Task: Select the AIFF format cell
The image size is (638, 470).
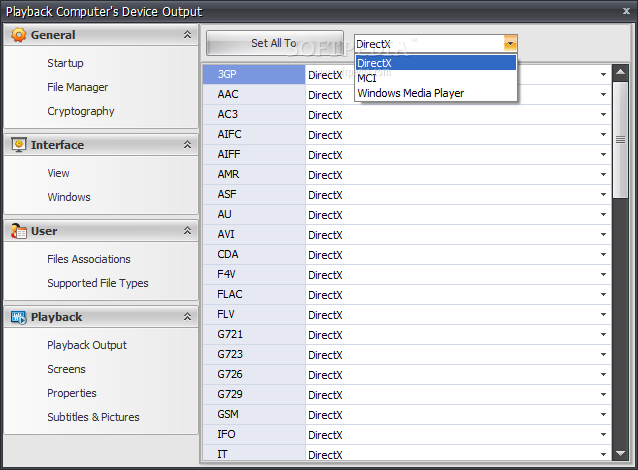Action: pos(254,154)
